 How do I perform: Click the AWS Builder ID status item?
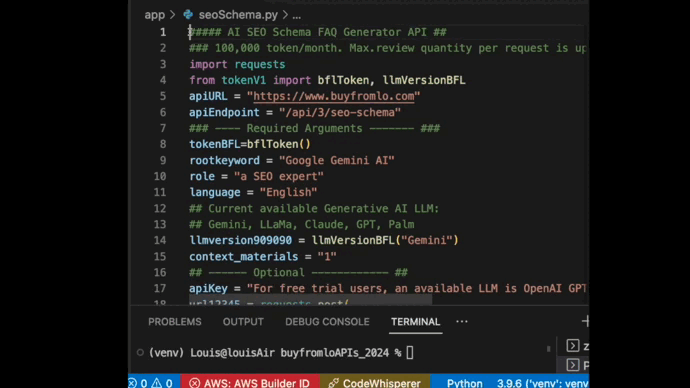(250, 383)
